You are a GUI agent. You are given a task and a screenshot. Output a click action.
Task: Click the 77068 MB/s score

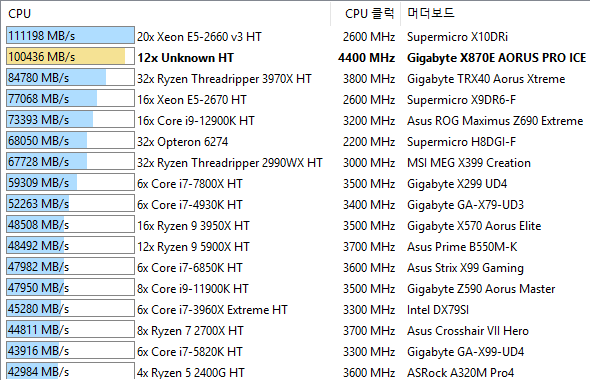click(x=38, y=99)
